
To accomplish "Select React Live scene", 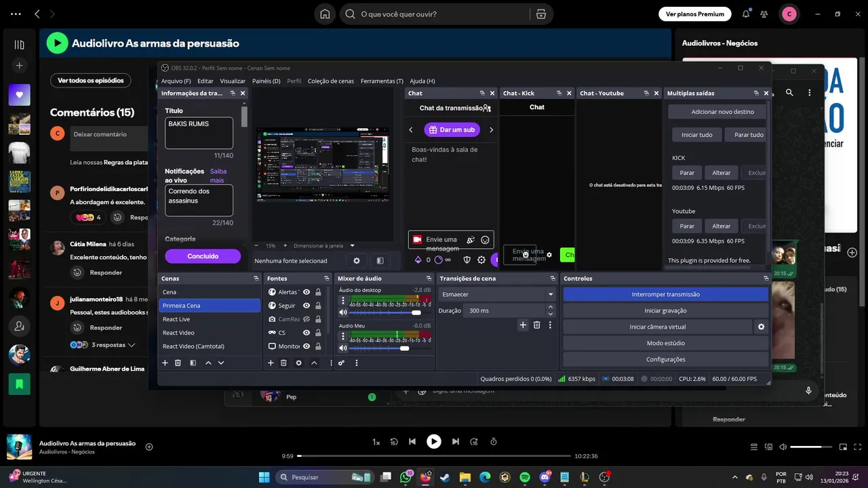I will point(210,319).
